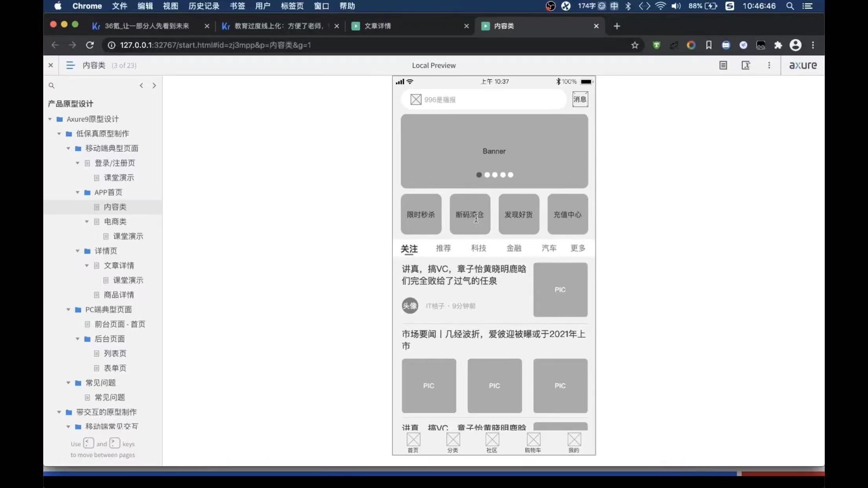Viewport: 868px width, 488px height.
Task: Open the 书签 menu in menu bar
Action: (237, 6)
